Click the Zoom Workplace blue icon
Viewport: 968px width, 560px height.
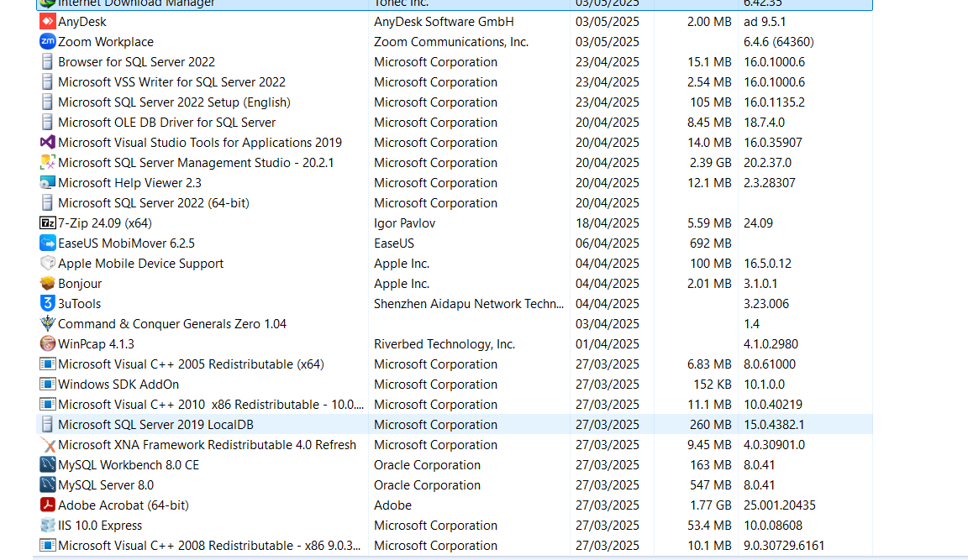coord(48,41)
